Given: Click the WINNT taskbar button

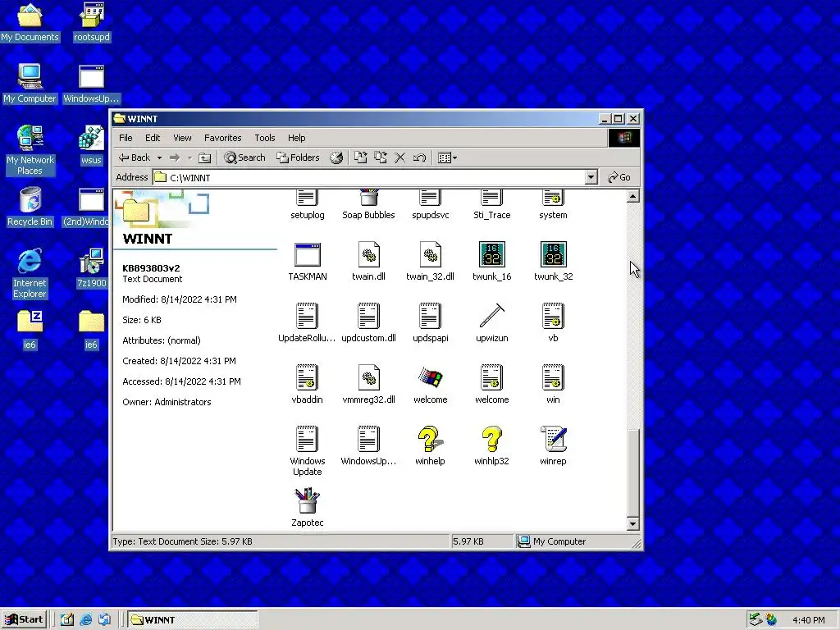Looking at the screenshot, I should [x=193, y=620].
